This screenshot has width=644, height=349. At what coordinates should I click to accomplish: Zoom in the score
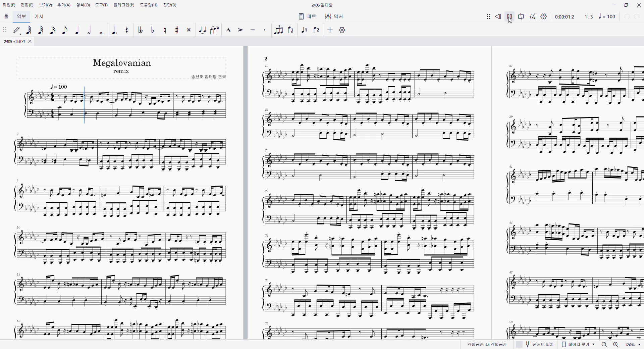(616, 345)
